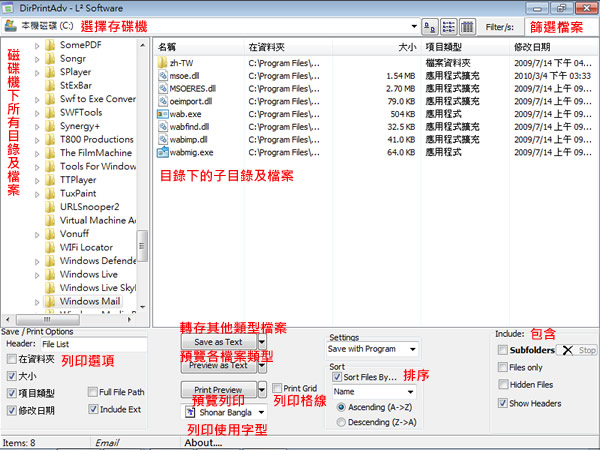
Task: Click the Preview as Text button
Action: (218, 367)
